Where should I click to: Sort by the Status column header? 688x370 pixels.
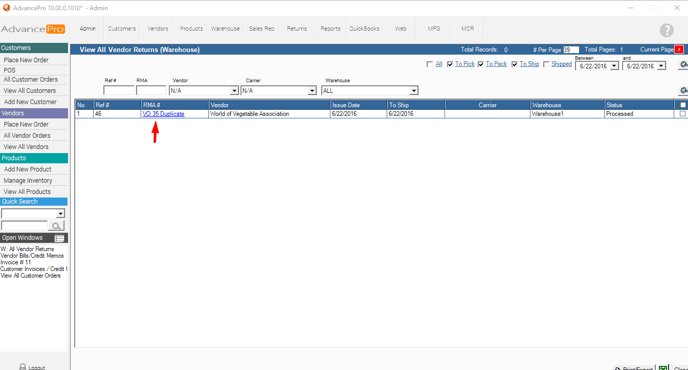tap(639, 105)
